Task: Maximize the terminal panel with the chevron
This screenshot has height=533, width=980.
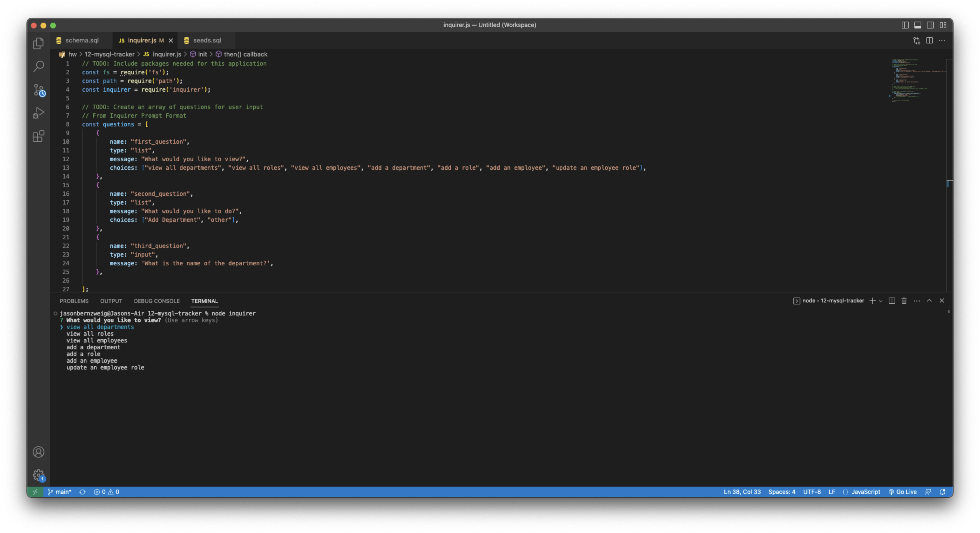Action: 929,301
